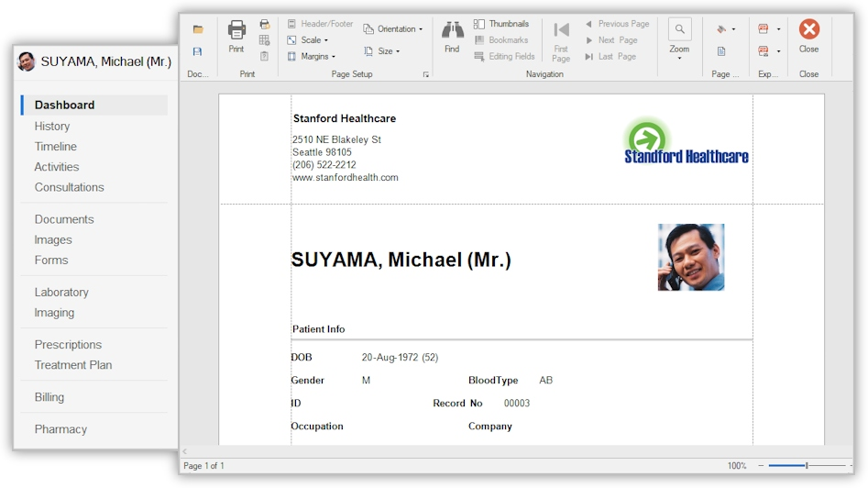Click the Header/Footer icon
Screen dimensions: 868x488
291,24
